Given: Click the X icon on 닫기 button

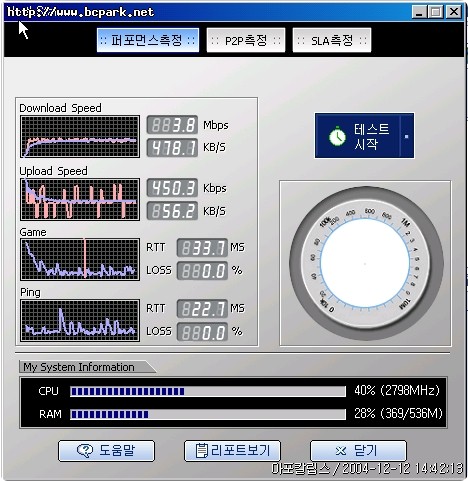Looking at the screenshot, I should pyautogui.click(x=341, y=451).
